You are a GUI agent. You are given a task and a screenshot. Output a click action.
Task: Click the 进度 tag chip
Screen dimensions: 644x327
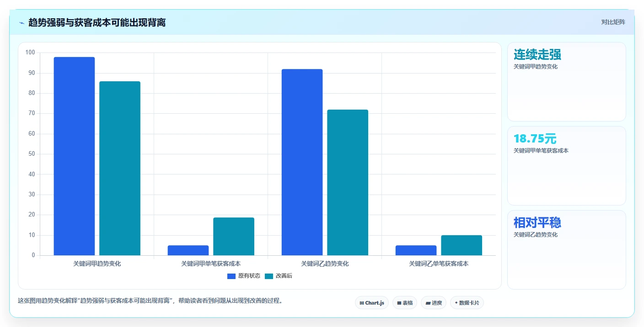coord(434,303)
